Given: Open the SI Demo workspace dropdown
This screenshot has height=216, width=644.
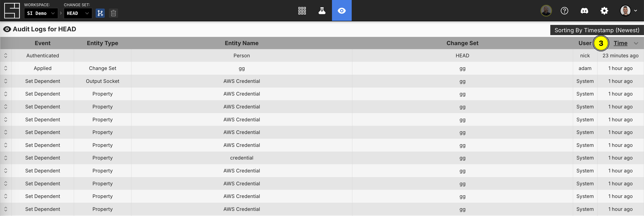Looking at the screenshot, I should (41, 13).
